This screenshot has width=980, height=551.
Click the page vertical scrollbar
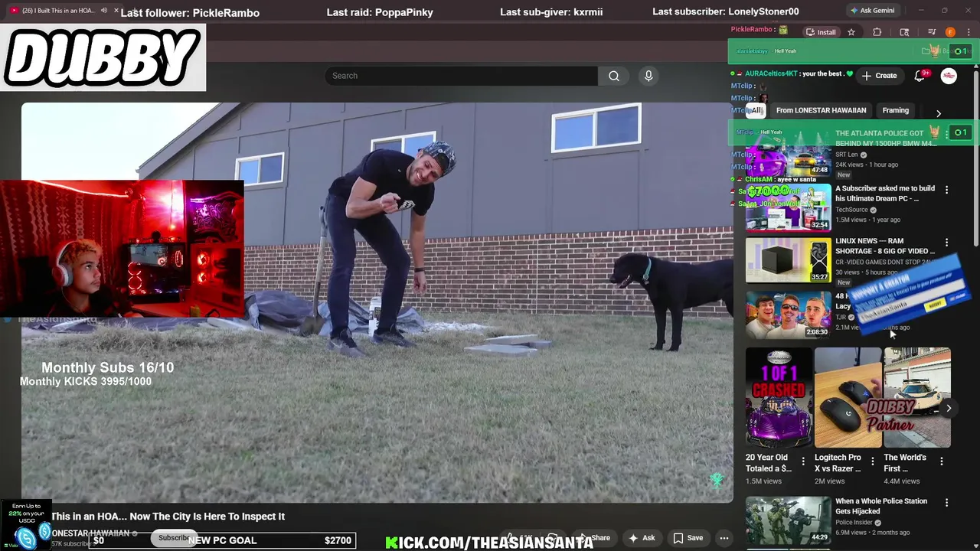[976, 157]
